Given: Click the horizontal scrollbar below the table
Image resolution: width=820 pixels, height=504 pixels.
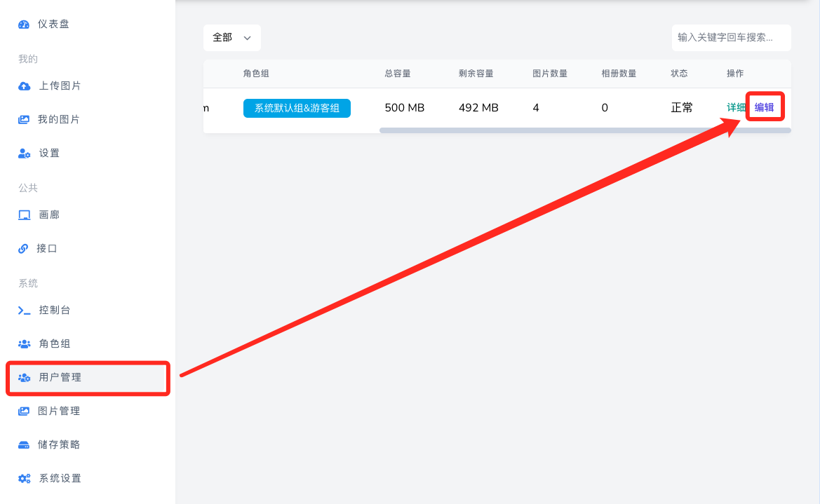Looking at the screenshot, I should 585,130.
